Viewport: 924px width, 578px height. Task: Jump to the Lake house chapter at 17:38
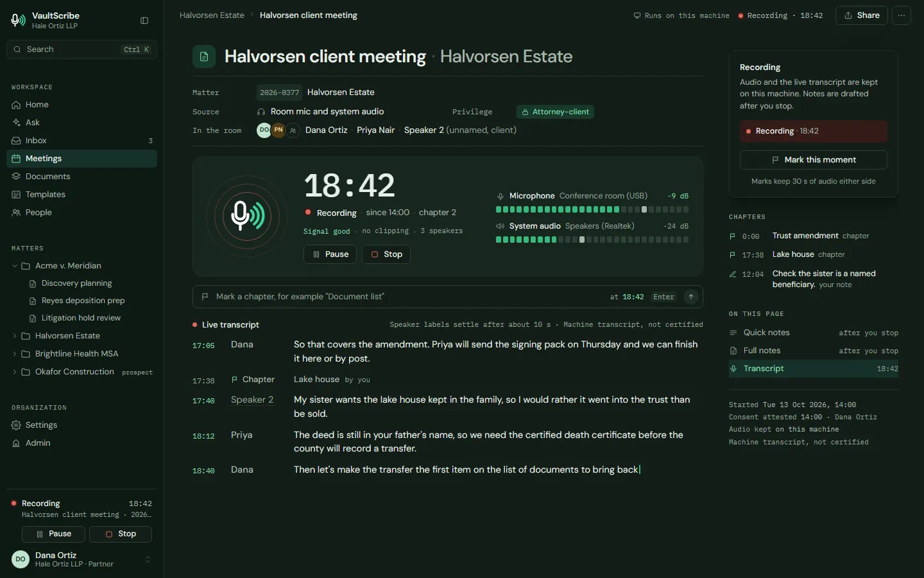click(814, 255)
